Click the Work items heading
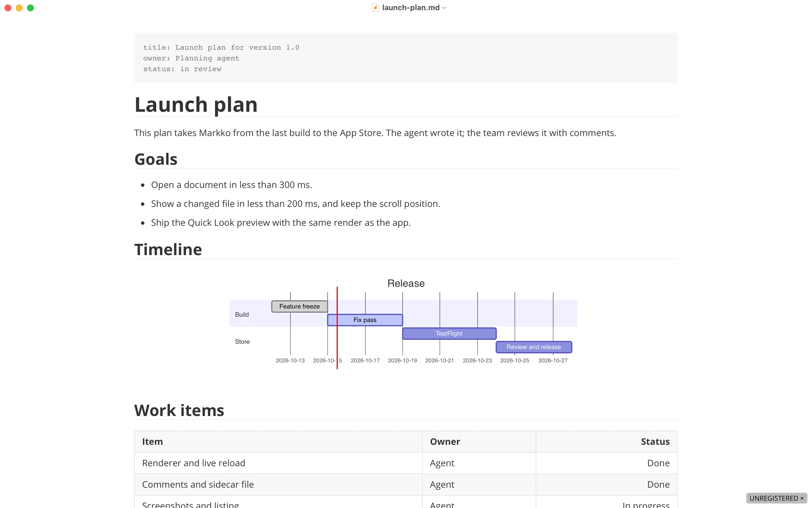This screenshot has height=508, width=812. pos(179,410)
